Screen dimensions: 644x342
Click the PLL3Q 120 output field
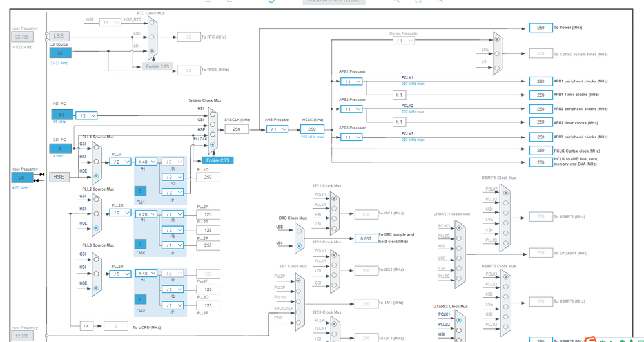208,289
